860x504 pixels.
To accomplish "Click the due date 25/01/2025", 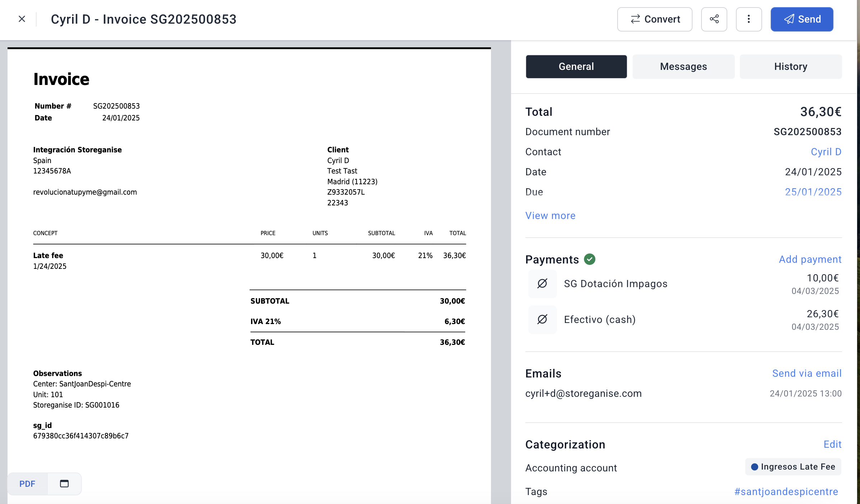I will (813, 192).
